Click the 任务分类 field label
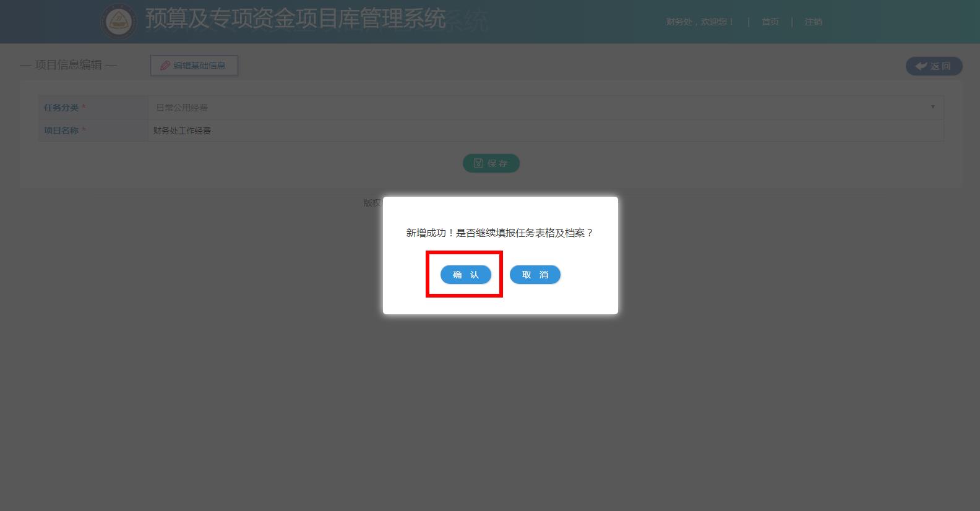Screen dimensions: 980x511 click(x=61, y=108)
